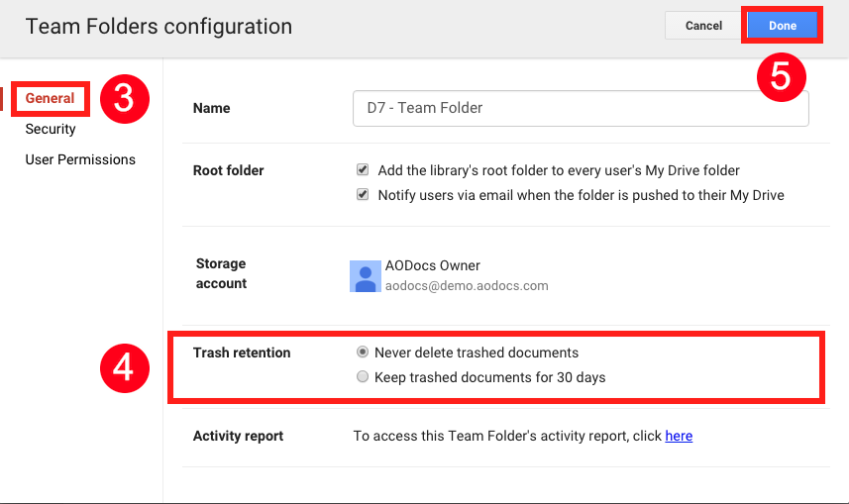Toggle Notify users via email checkbox
Image resolution: width=849 pixels, height=504 pixels.
tap(363, 194)
